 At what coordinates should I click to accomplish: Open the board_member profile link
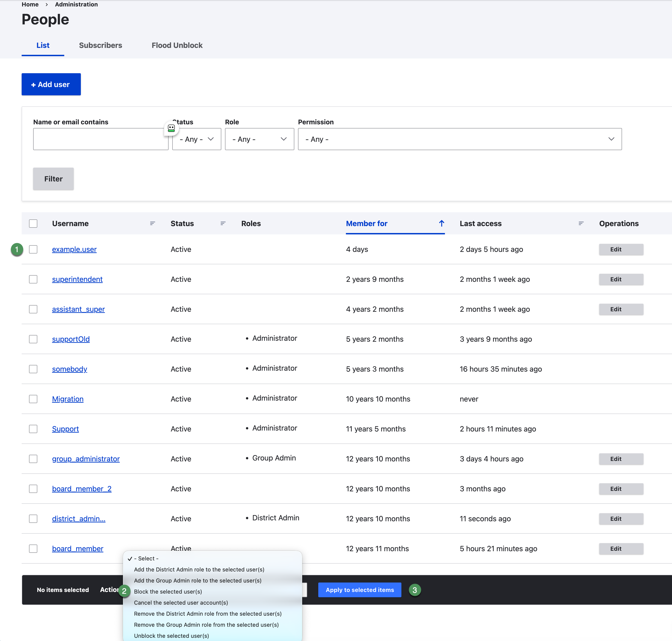click(x=78, y=549)
